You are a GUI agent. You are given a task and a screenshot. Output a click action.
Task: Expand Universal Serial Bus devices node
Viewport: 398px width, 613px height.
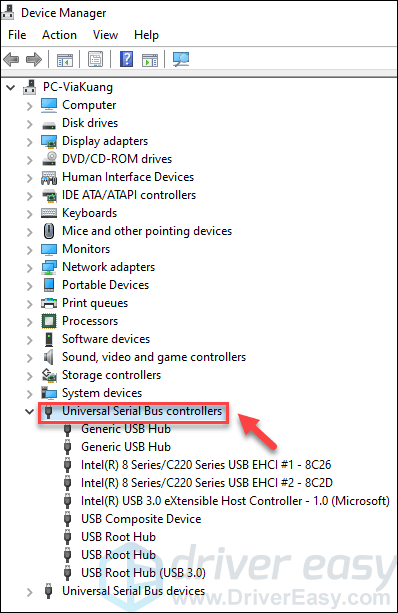tap(29, 591)
